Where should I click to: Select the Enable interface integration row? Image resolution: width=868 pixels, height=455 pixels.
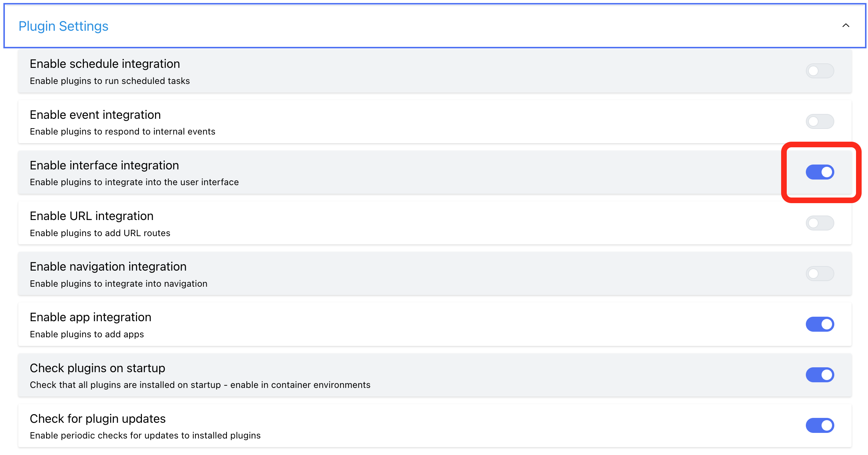click(x=104, y=165)
